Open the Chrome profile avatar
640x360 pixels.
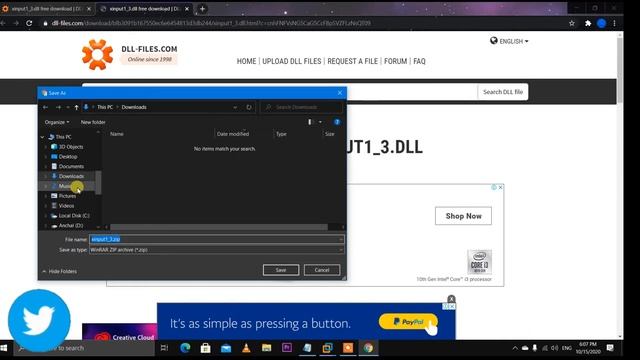pos(601,23)
